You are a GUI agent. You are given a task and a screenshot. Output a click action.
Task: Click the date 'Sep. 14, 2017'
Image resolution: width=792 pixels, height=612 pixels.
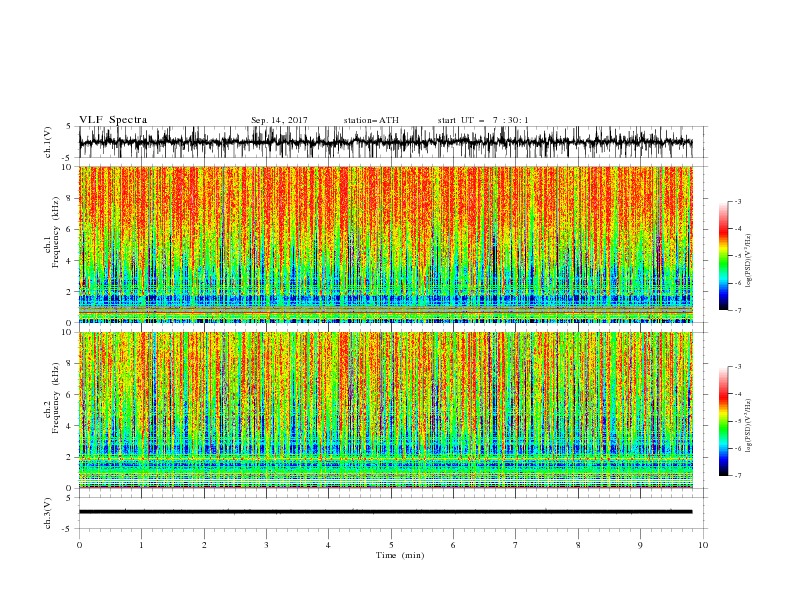[279, 120]
